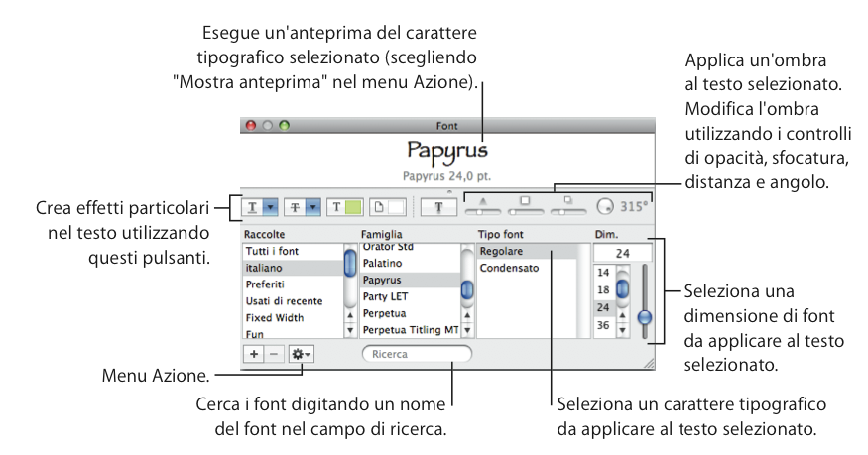Open the Action gear menu
Image resolution: width=868 pixels, height=455 pixels.
[301, 354]
